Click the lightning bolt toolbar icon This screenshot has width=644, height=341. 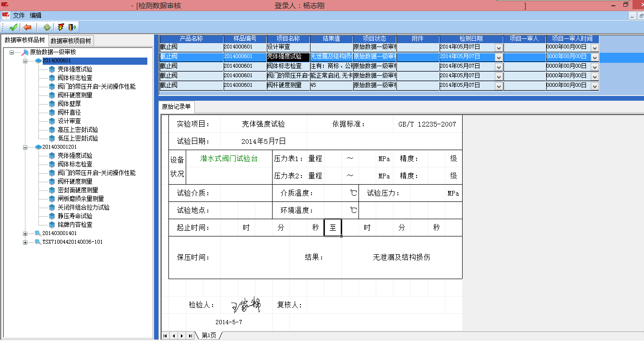click(x=61, y=27)
